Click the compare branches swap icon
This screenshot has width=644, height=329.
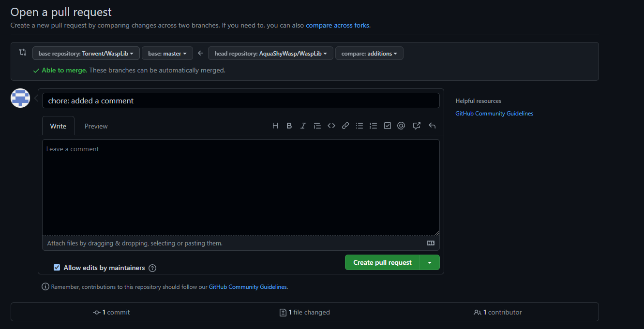23,52
